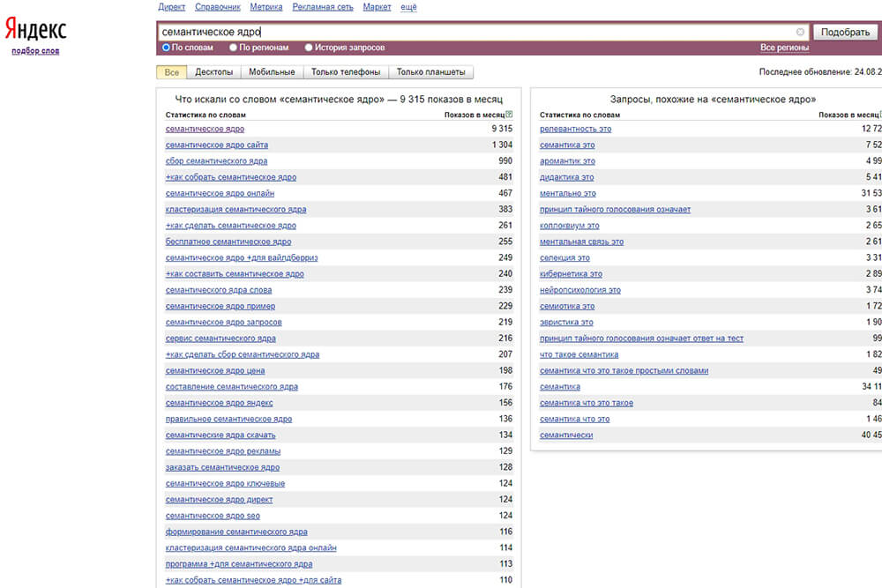Open the релевантность это similar query
The image size is (882, 588).
[575, 130]
